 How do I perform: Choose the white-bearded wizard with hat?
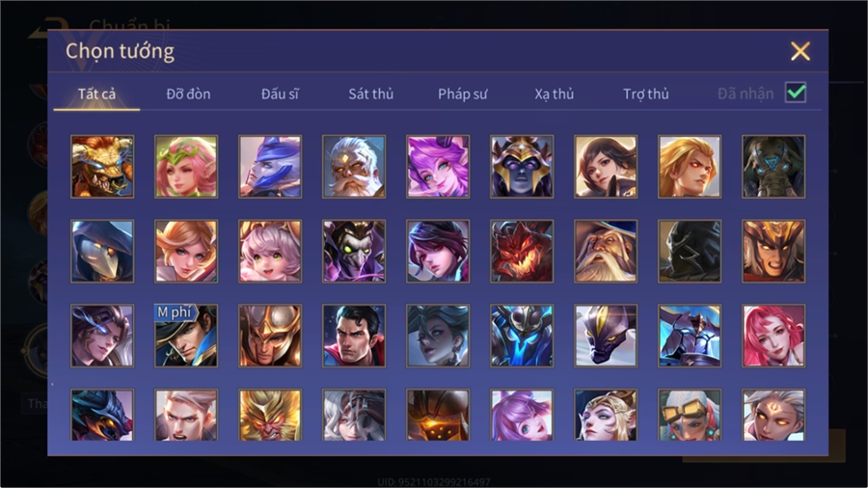point(606,251)
